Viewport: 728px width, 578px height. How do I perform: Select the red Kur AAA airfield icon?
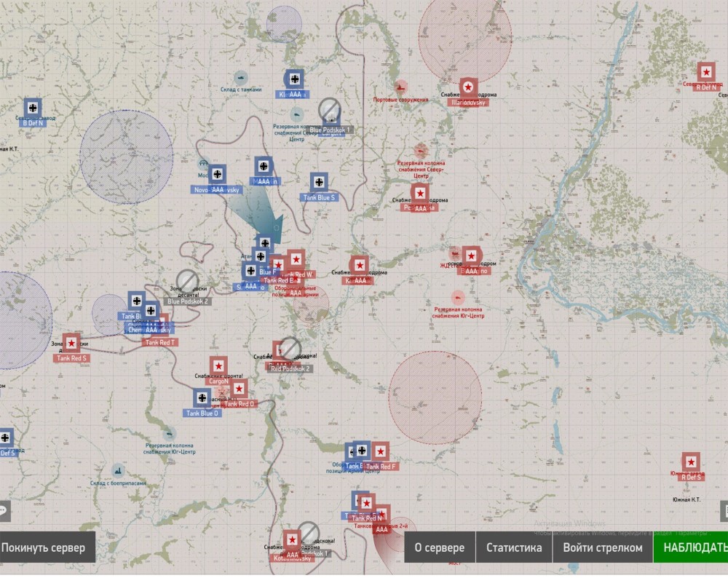(x=359, y=265)
